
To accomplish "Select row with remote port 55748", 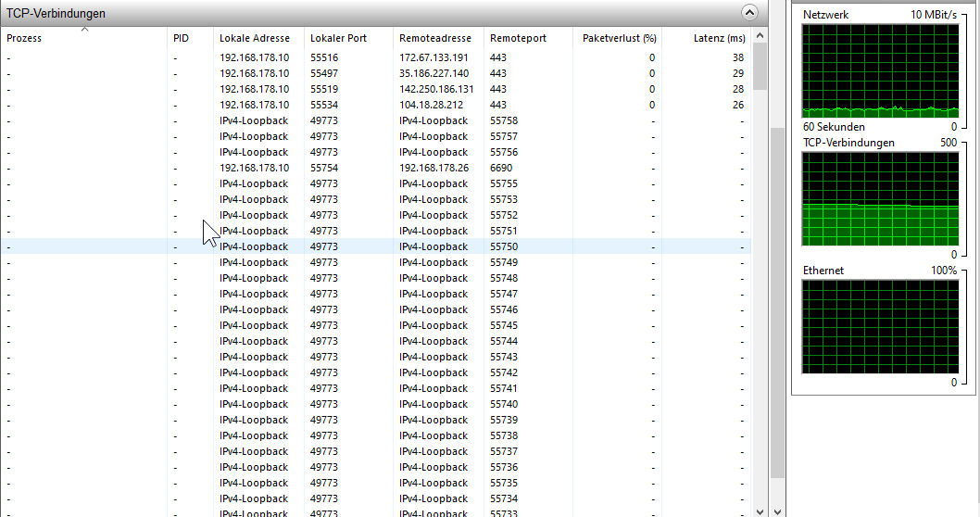I will tap(376, 278).
